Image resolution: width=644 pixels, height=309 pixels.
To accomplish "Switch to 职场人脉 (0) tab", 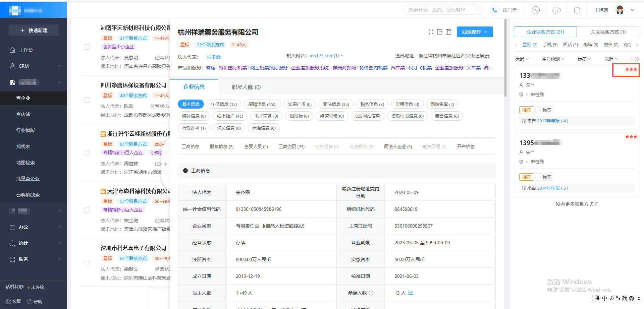I will point(246,87).
